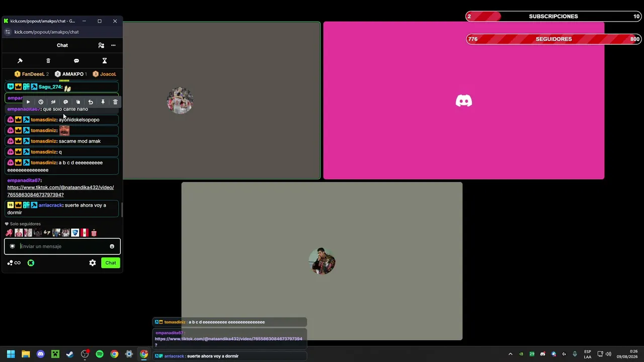
Task: Open the emoji picker in message box
Action: [x=112, y=246]
